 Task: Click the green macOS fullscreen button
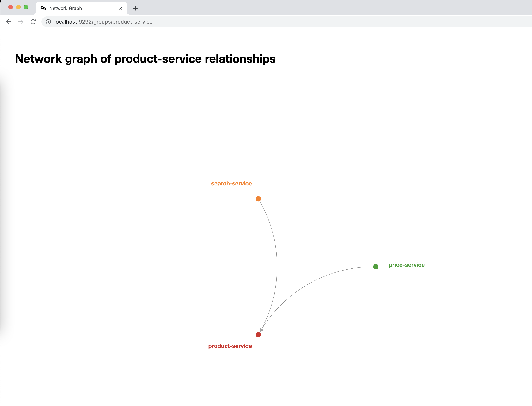coord(26,7)
